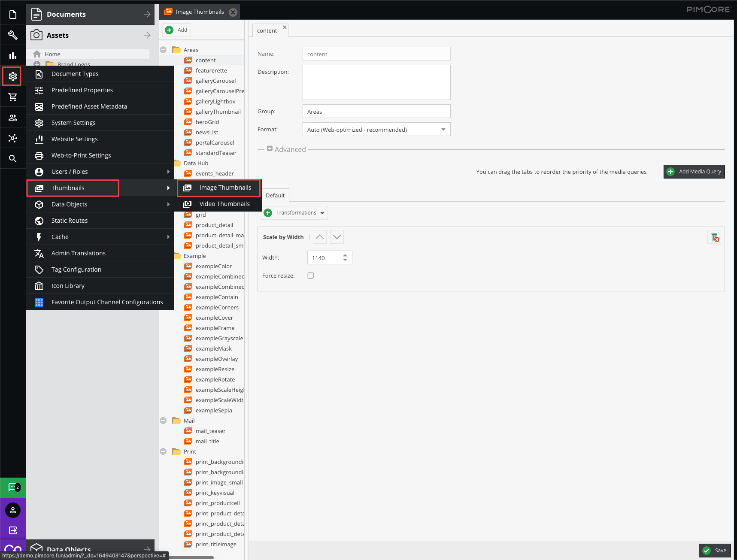Switch to the Default media query tab
This screenshot has height=560, width=737.
[x=275, y=195]
